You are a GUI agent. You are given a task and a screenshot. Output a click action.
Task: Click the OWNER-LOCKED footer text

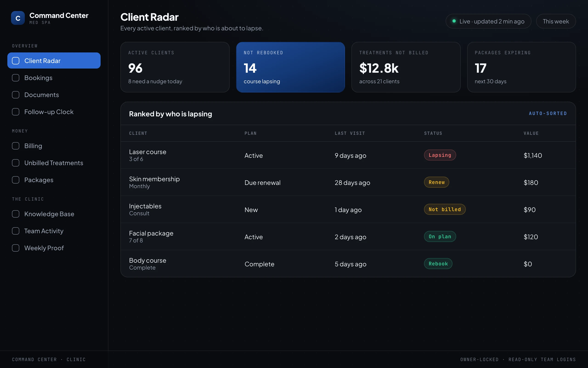click(479, 359)
